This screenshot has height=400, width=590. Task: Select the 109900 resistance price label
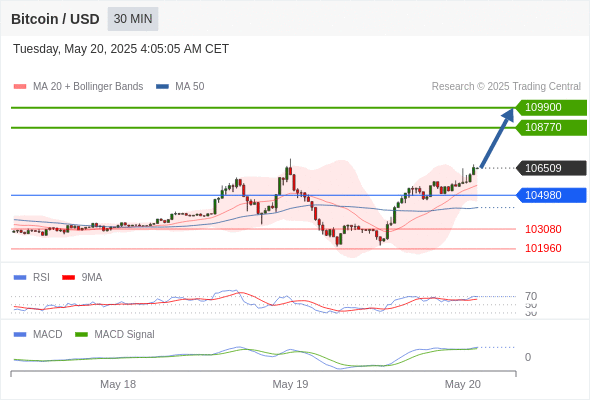551,108
